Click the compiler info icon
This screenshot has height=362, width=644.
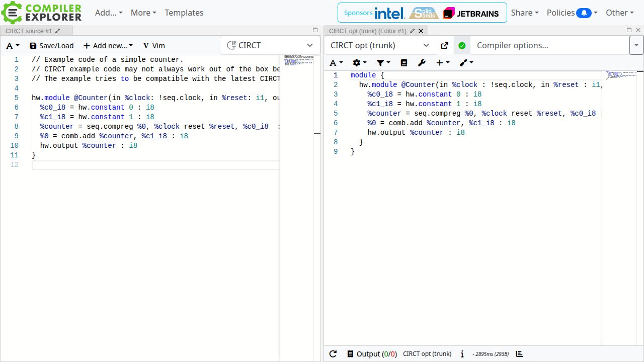point(462,354)
